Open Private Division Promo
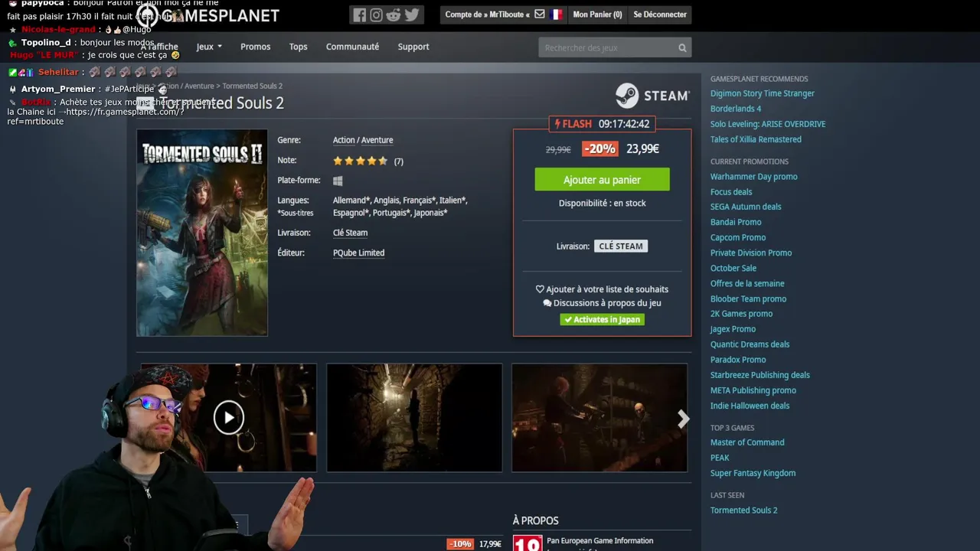 pyautogui.click(x=751, y=253)
